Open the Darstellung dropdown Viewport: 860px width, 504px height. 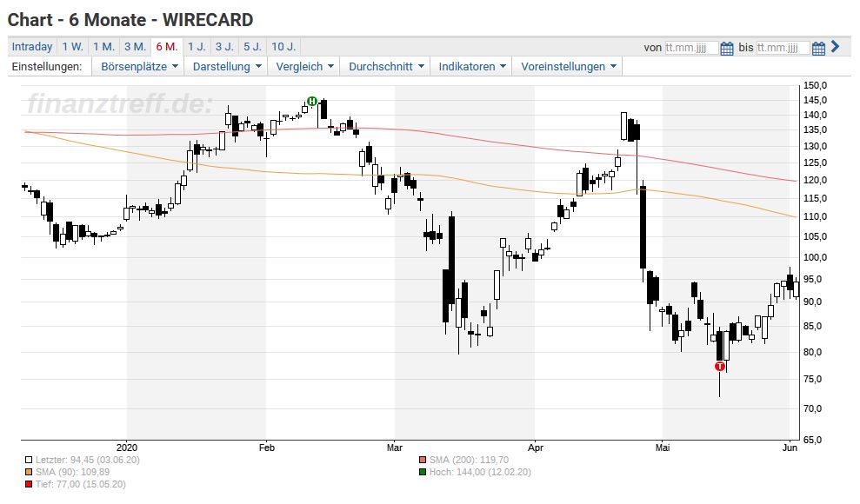click(226, 66)
